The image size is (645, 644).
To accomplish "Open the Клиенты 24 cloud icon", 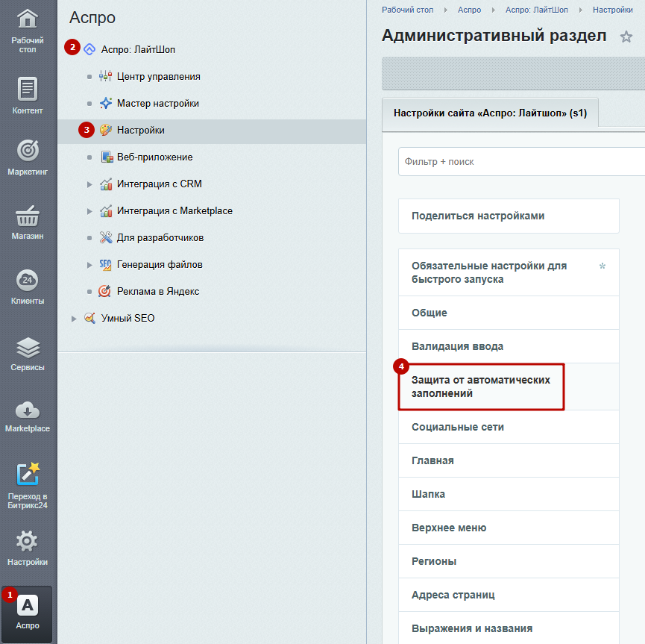I will pos(28,280).
